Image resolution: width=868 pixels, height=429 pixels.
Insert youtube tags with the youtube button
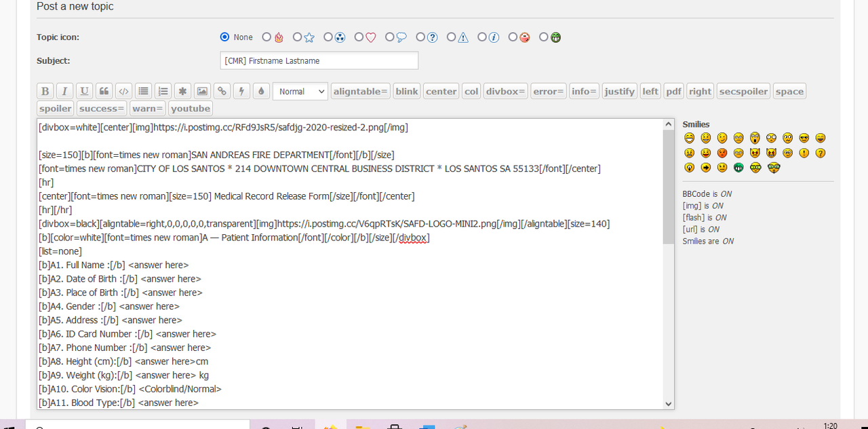191,109
